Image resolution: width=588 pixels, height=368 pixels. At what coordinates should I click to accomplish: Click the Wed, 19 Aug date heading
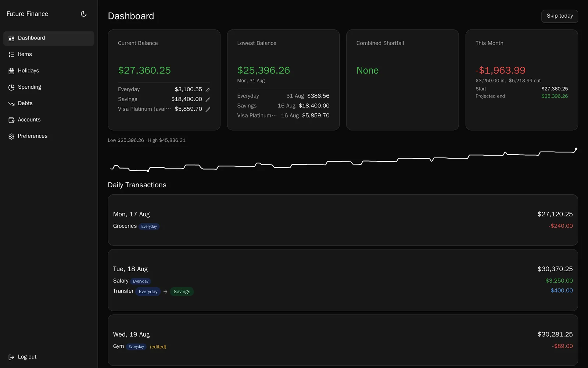[132, 335]
